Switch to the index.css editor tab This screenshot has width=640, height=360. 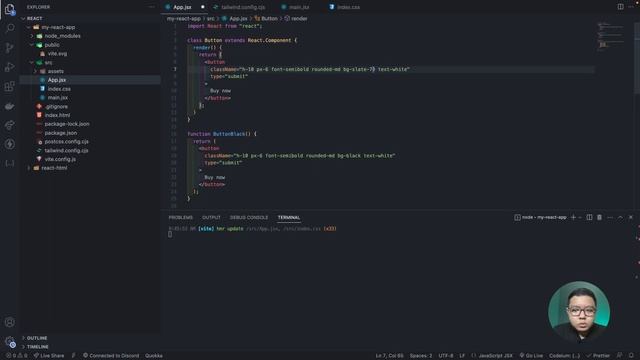(x=348, y=7)
